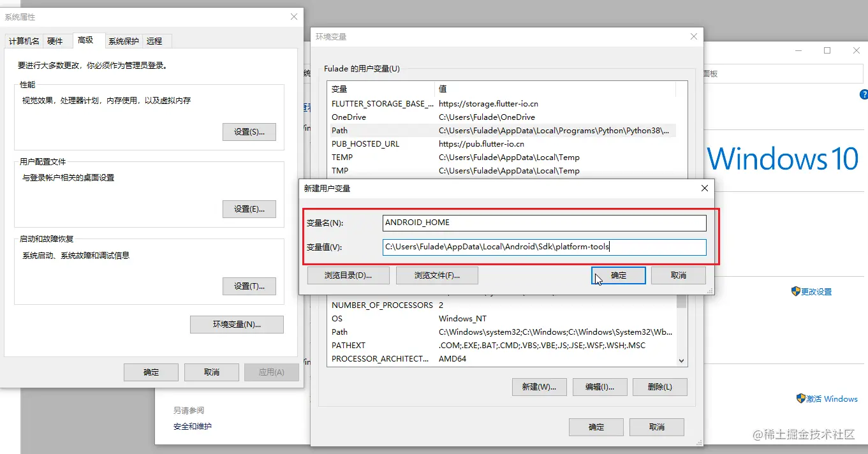This screenshot has height=454, width=868.
Task: Select NUMBER_OF_PROCESSORS system variable
Action: [501, 305]
